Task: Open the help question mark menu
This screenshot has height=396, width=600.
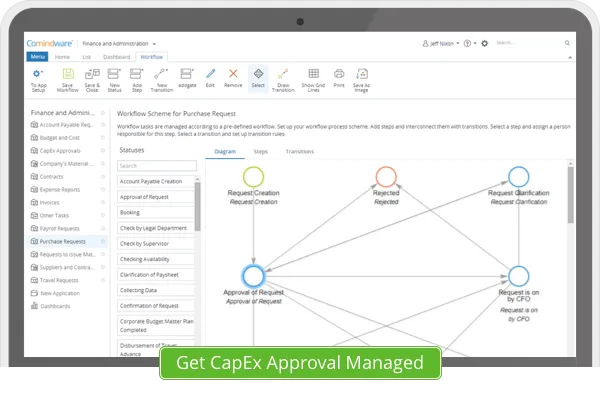Action: point(470,44)
